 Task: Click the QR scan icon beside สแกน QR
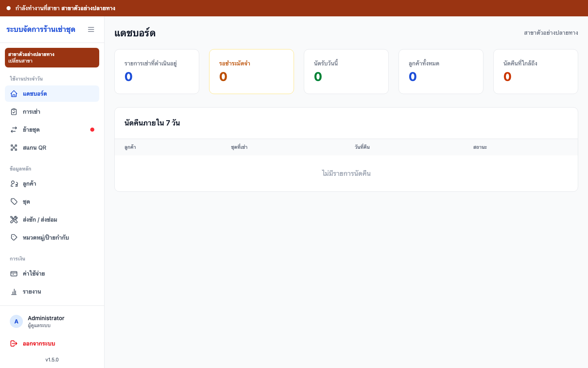14,148
